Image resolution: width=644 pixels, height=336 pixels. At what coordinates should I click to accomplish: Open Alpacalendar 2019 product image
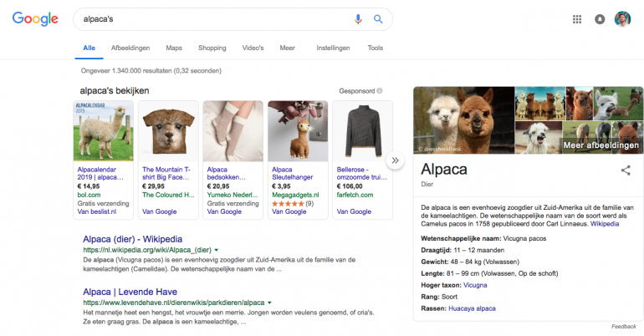point(104,131)
